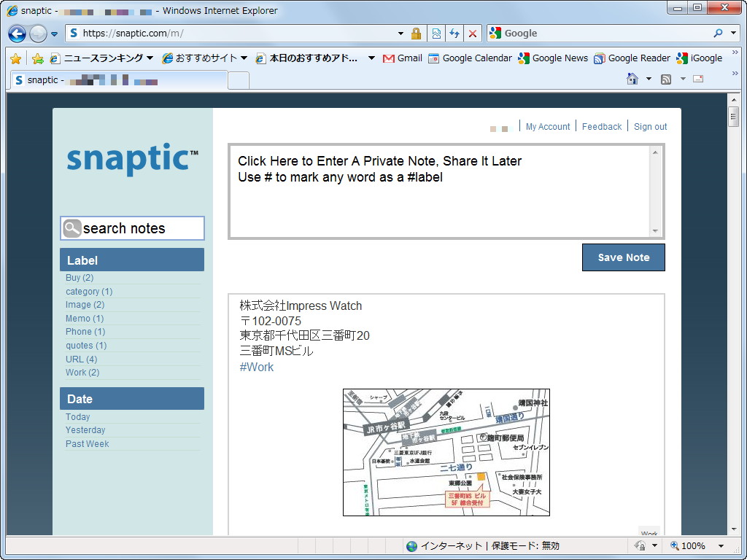Click the snaptic address bar URL
Image resolution: width=747 pixels, height=560 pixels.
click(x=133, y=34)
